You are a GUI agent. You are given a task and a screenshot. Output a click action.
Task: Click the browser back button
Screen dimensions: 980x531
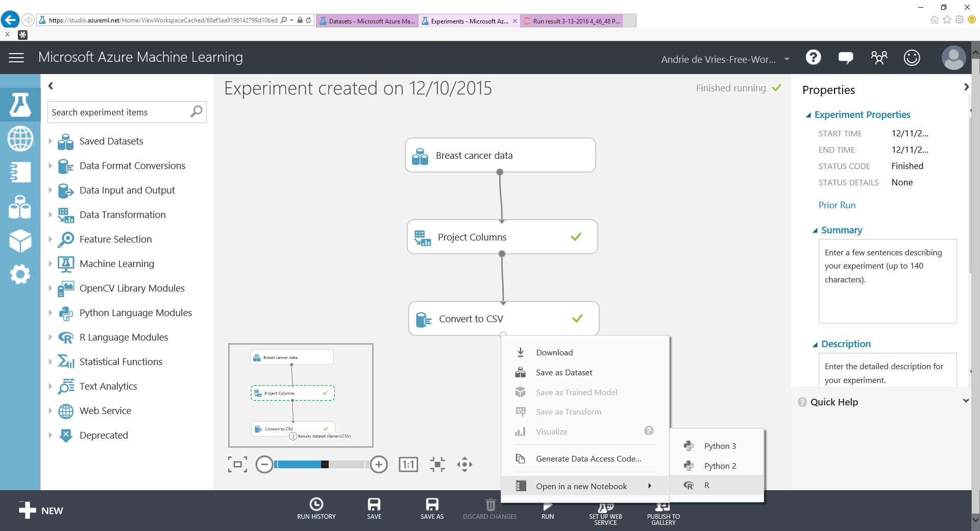click(10, 20)
